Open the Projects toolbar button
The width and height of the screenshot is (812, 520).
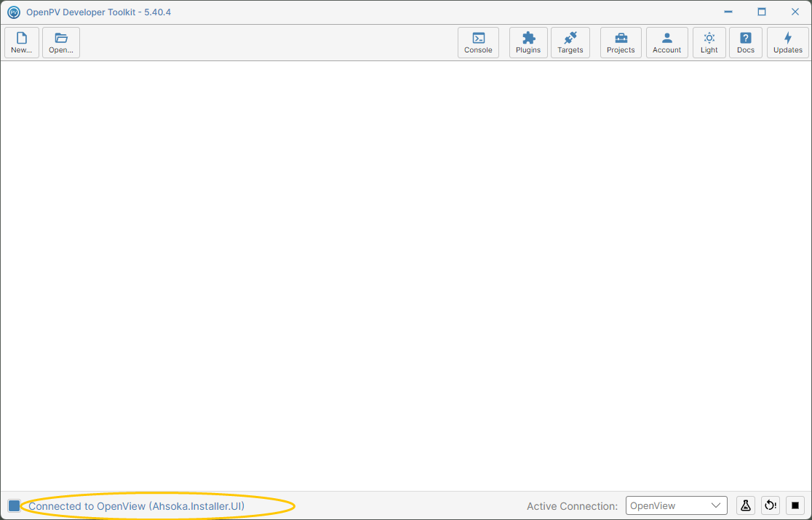pos(621,42)
